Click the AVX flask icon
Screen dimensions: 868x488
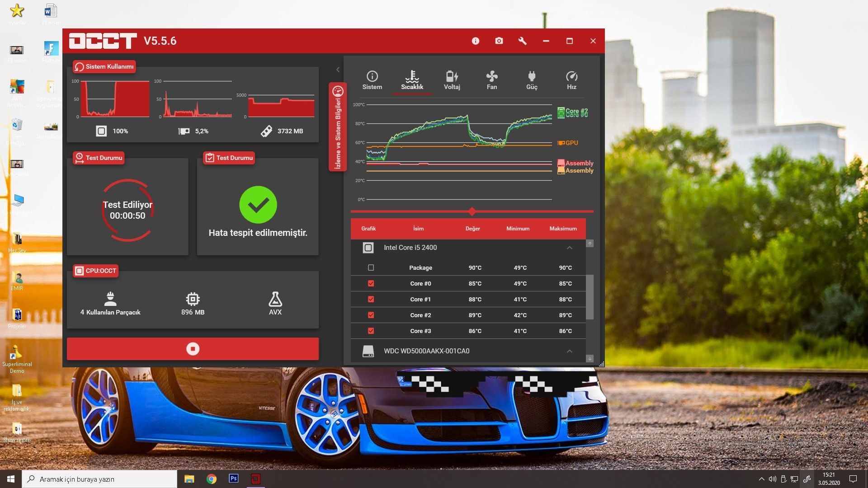click(275, 300)
